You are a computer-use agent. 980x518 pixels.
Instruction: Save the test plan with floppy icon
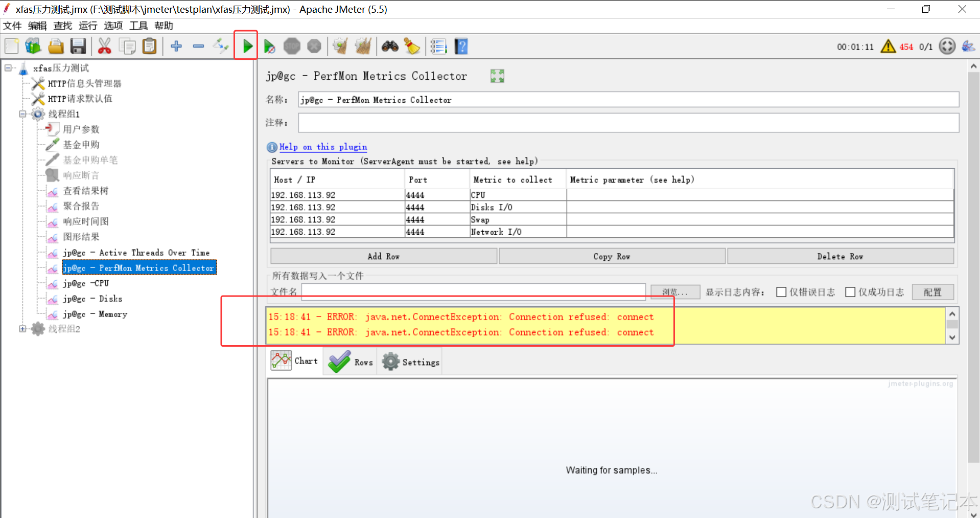(78, 46)
